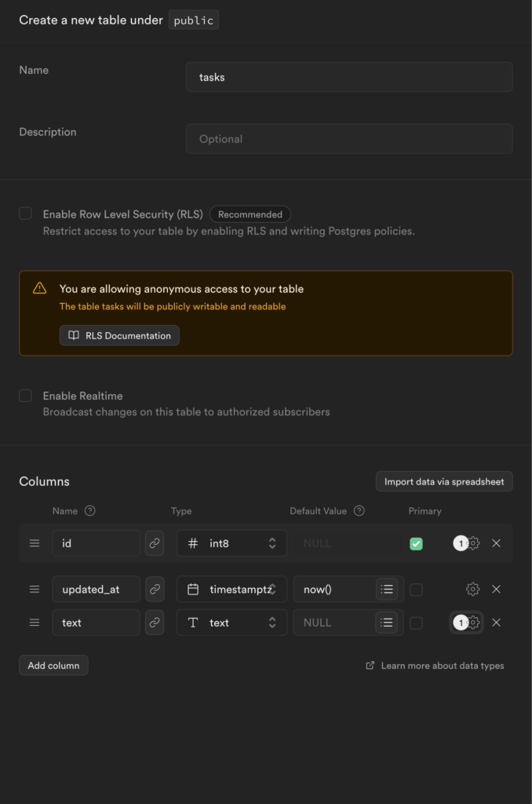Click the foreign key link icon for id column
Screen dimensions: 532x804
pyautogui.click(x=155, y=543)
